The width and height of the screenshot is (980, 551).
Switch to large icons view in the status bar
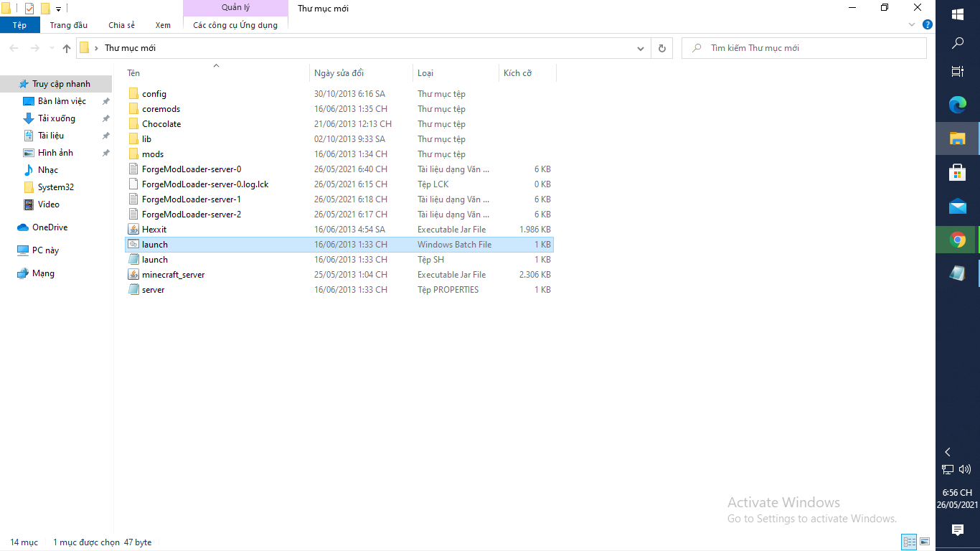point(925,542)
